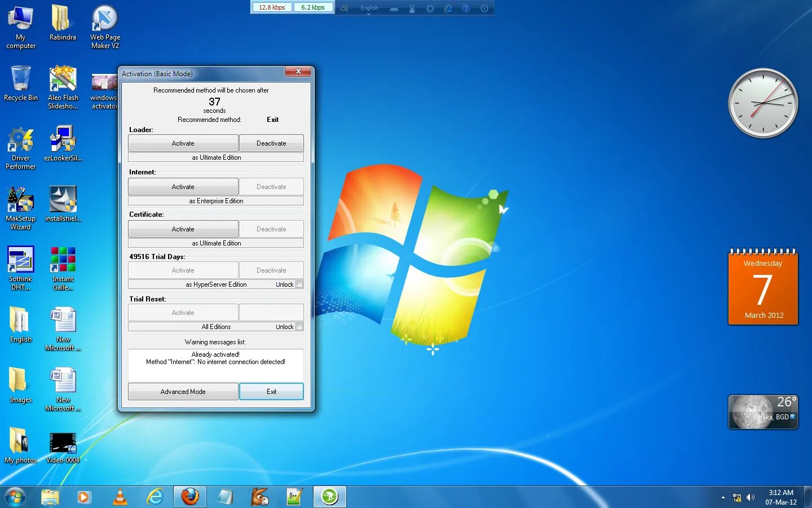Click Show desktop button at taskbar end
This screenshot has width=812, height=508.
point(807,497)
